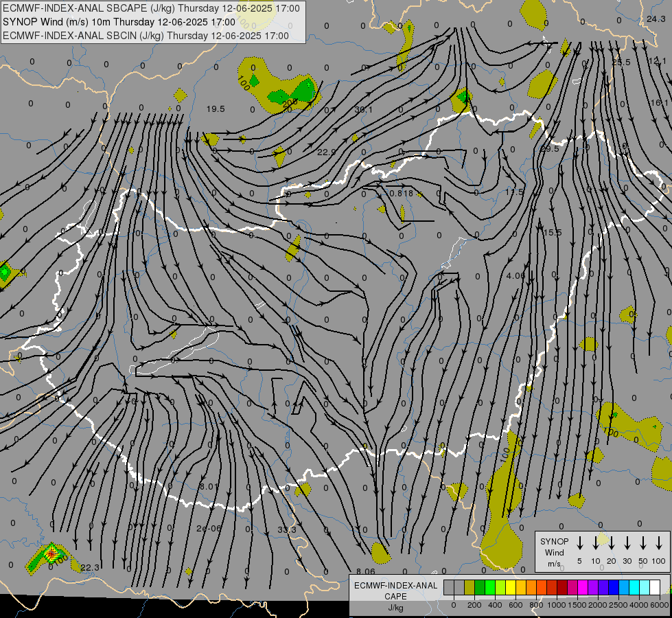The image size is (672, 618).
Task: Click the 12.1 value on the map
Action: tap(658, 61)
